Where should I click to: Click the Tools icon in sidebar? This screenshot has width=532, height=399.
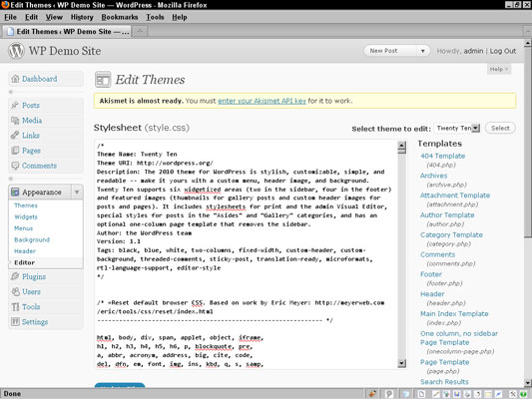pos(15,307)
